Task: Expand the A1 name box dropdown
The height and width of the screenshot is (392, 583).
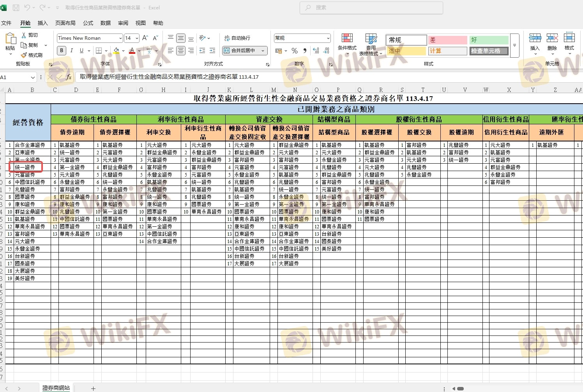Action: tap(33, 78)
